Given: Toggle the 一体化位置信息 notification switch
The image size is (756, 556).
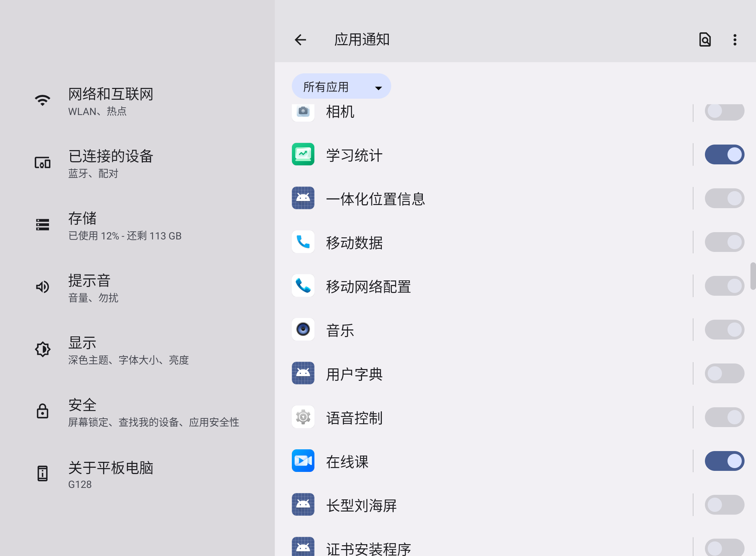Looking at the screenshot, I should coord(724,198).
